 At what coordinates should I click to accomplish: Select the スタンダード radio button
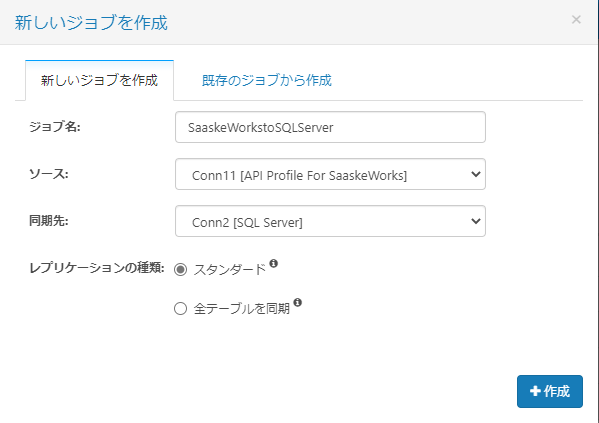point(180,269)
